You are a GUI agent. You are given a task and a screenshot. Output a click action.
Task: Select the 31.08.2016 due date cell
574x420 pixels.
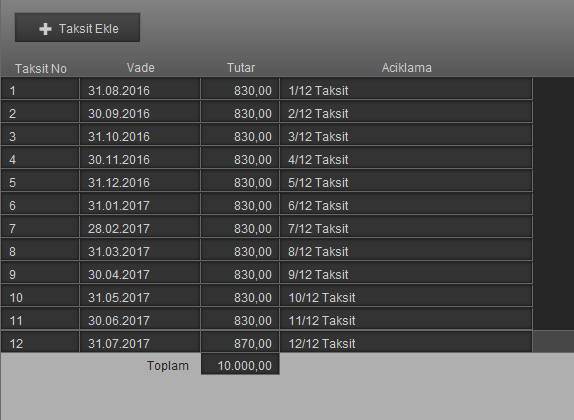point(140,89)
